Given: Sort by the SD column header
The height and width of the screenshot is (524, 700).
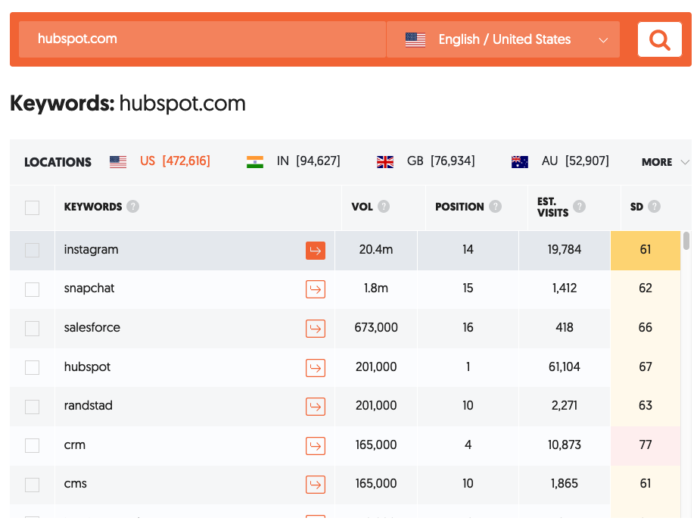Looking at the screenshot, I should [x=637, y=207].
